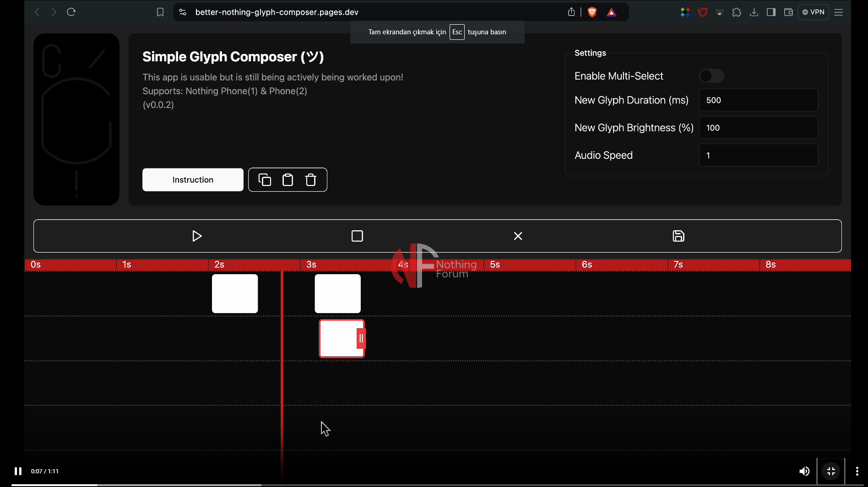Open the Instruction button
This screenshot has width=868, height=487.
193,180
